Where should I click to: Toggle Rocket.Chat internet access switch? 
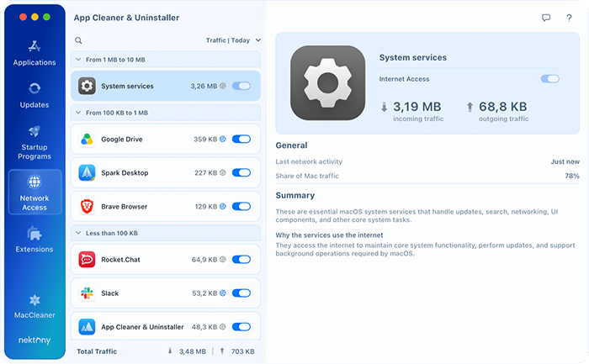241,259
